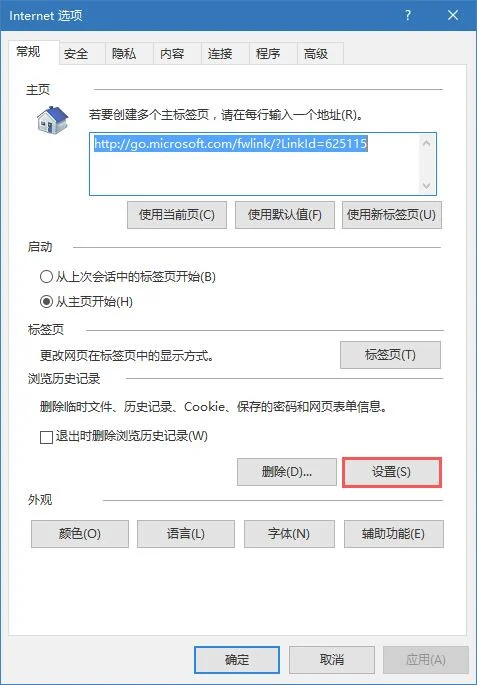Open browsing history 设置(S) button

[392, 472]
